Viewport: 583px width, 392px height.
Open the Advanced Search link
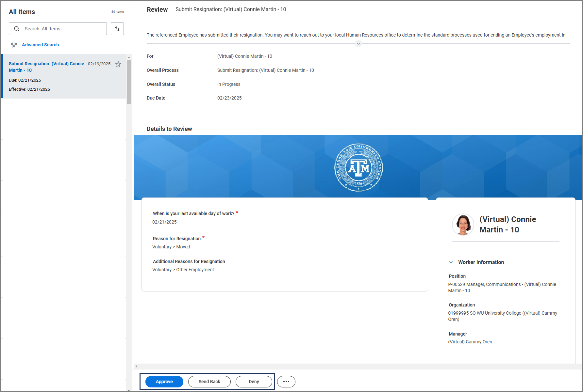tap(40, 45)
